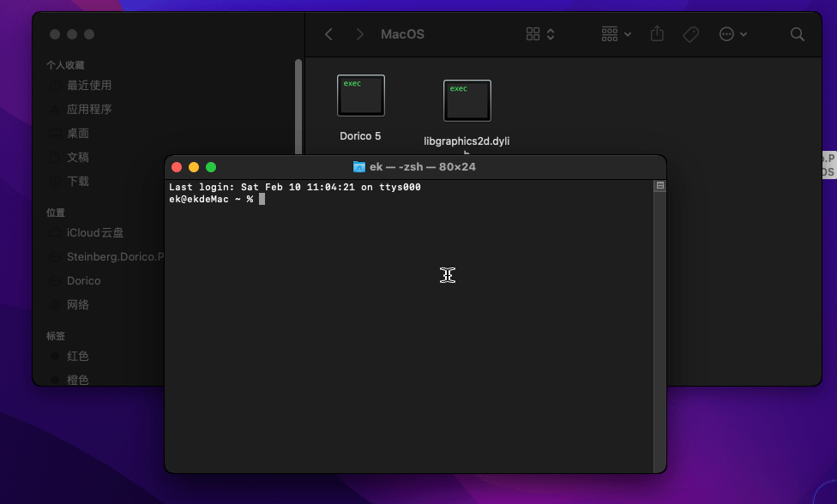Click the Share icon in the Finder toolbar
The height and width of the screenshot is (504, 837).
point(657,33)
